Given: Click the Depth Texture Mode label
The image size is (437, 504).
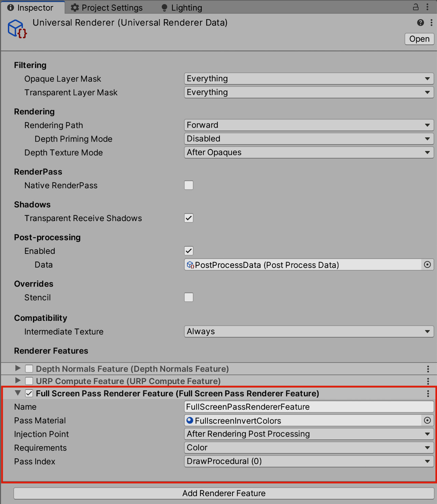Looking at the screenshot, I should pos(64,153).
